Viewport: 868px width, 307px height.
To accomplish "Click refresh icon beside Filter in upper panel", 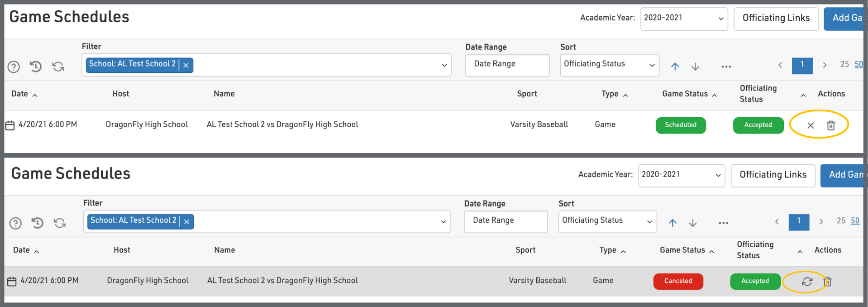I will click(58, 67).
